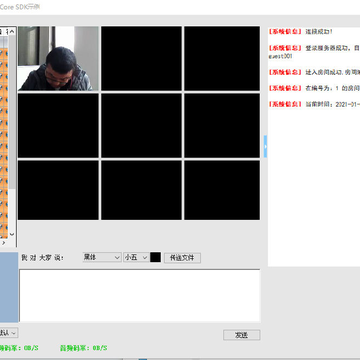This screenshot has height=360, width=360.
Task: Collapse the message panel with blue arrow handle
Action: pos(265,146)
